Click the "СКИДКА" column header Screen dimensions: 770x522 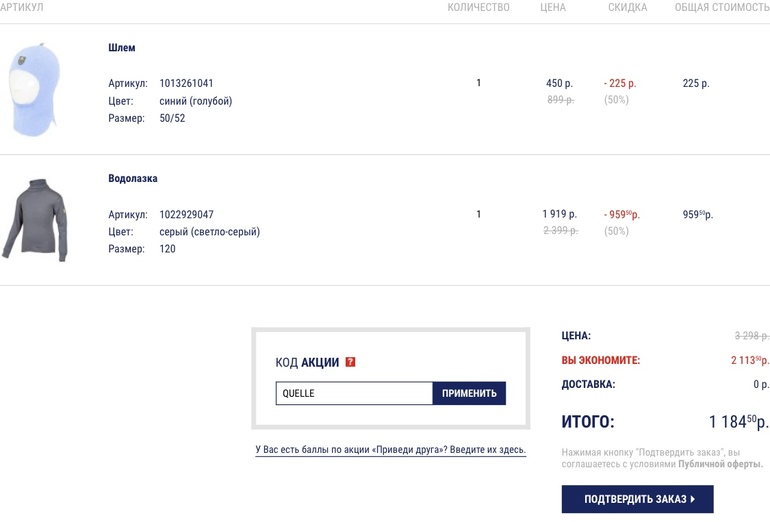click(627, 8)
